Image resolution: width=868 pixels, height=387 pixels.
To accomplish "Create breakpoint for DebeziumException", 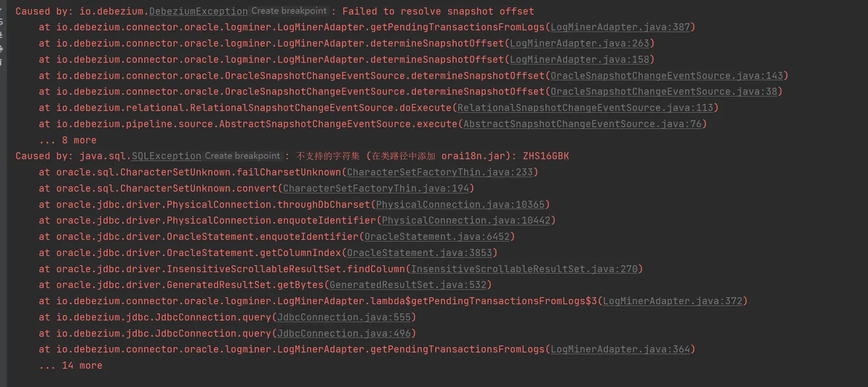I will click(290, 11).
